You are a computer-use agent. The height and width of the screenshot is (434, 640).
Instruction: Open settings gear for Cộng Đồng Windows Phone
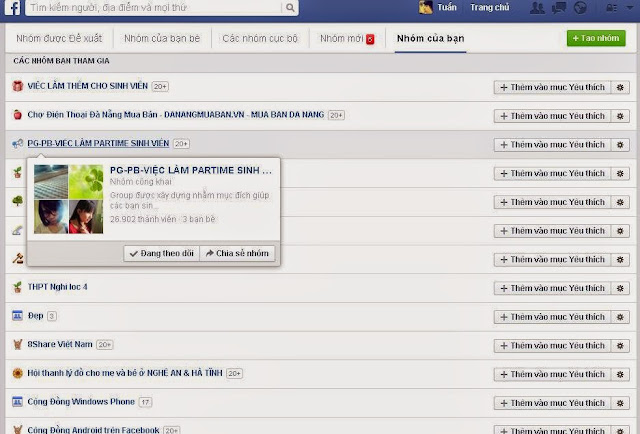[620, 403]
